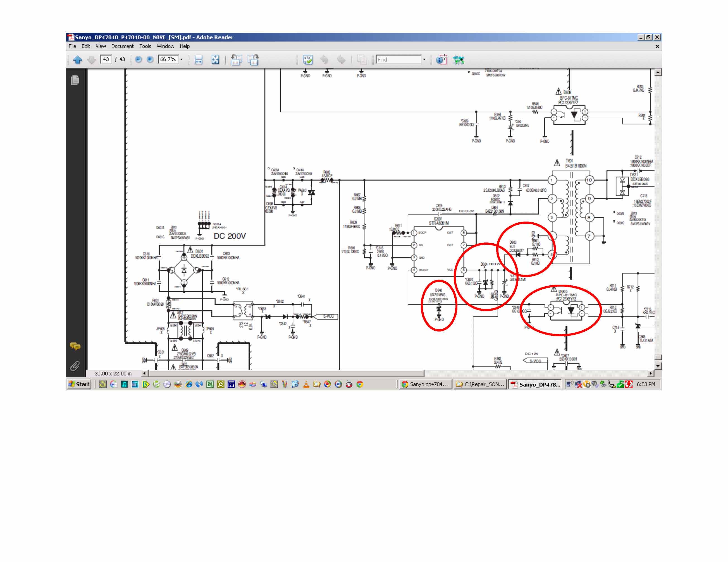Open the Find options dropdown arrow
The image size is (728, 562).
(x=424, y=60)
